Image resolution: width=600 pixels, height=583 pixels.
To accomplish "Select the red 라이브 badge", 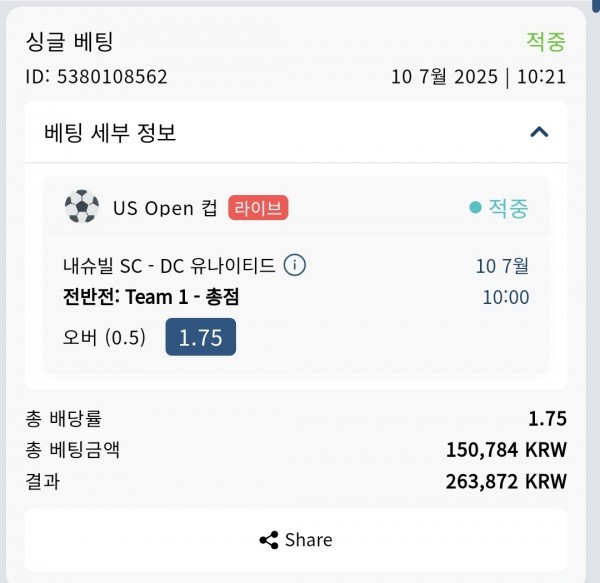I will point(258,208).
